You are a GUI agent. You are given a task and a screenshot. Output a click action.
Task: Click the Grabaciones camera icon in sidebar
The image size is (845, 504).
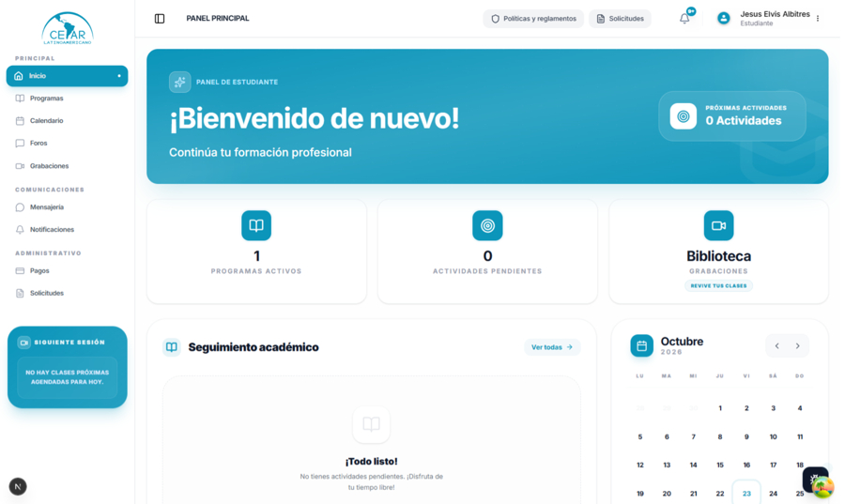click(20, 166)
